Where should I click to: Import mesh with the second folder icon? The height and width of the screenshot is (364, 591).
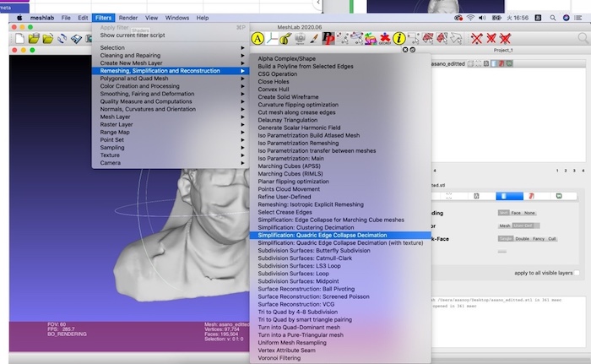48,39
